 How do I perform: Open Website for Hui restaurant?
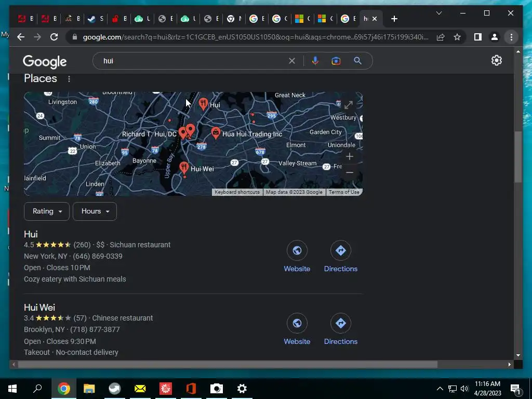coord(297,257)
